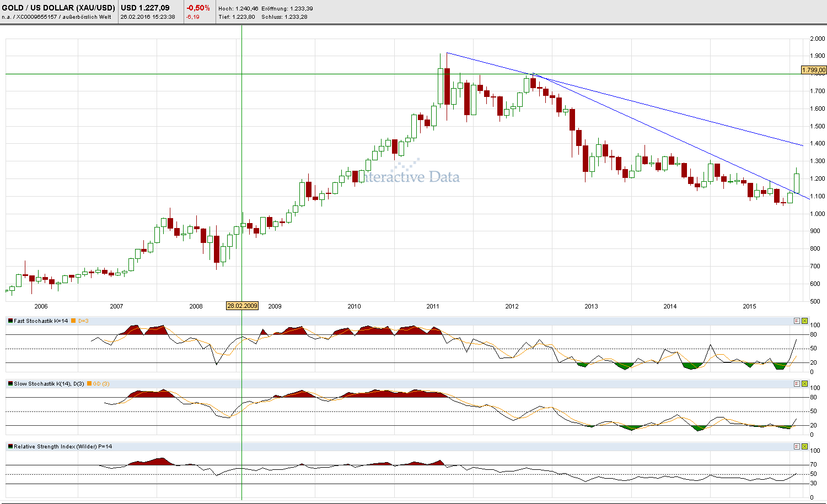
Task: Click the 2010 year label on time axis
Action: pyautogui.click(x=354, y=306)
